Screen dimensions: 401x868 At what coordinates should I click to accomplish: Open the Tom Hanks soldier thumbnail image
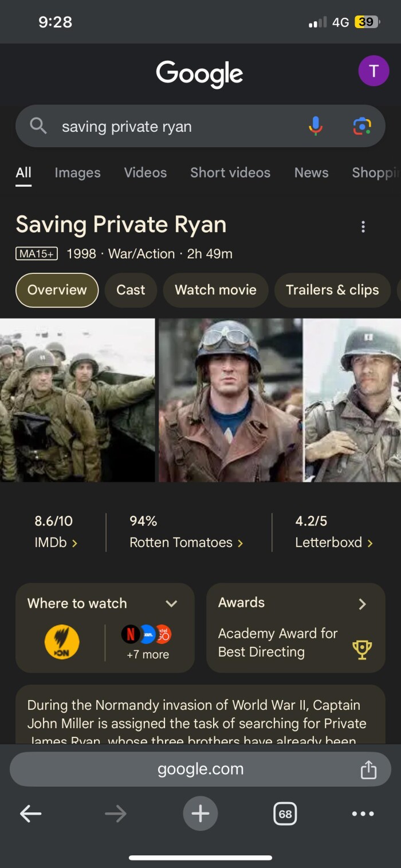[x=353, y=400]
